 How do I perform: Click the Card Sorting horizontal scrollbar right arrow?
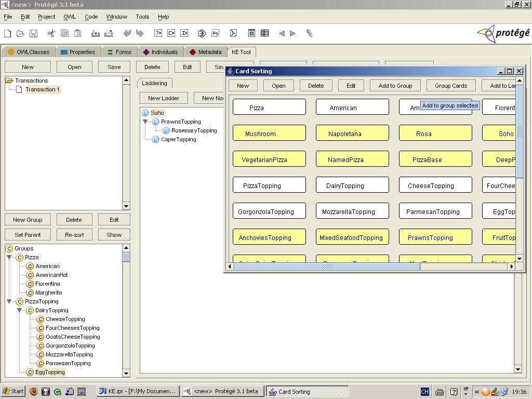[512, 267]
